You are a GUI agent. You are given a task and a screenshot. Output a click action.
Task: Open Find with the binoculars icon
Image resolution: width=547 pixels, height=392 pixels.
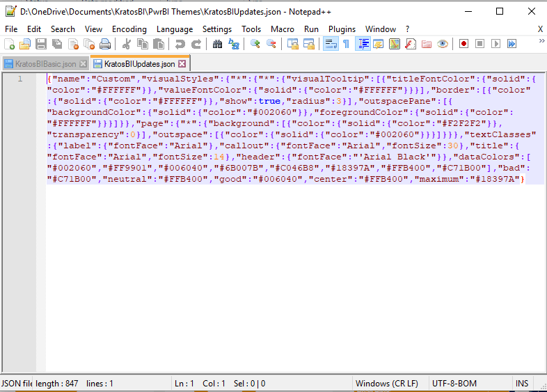tap(217, 44)
